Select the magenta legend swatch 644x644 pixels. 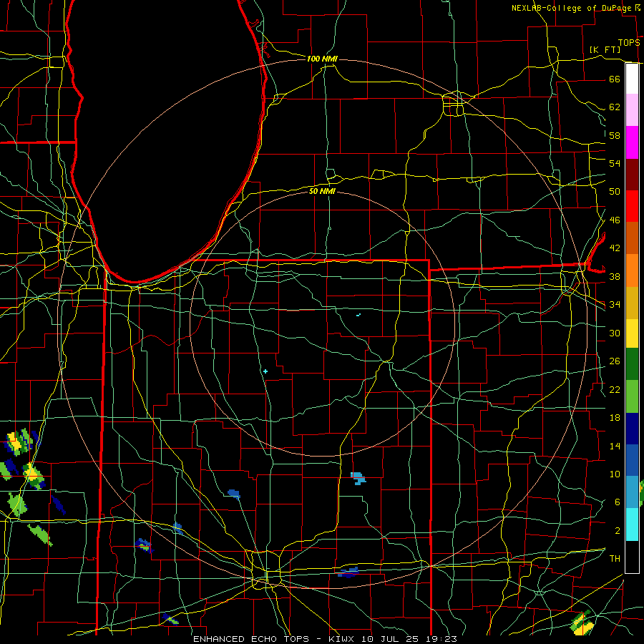click(632, 142)
